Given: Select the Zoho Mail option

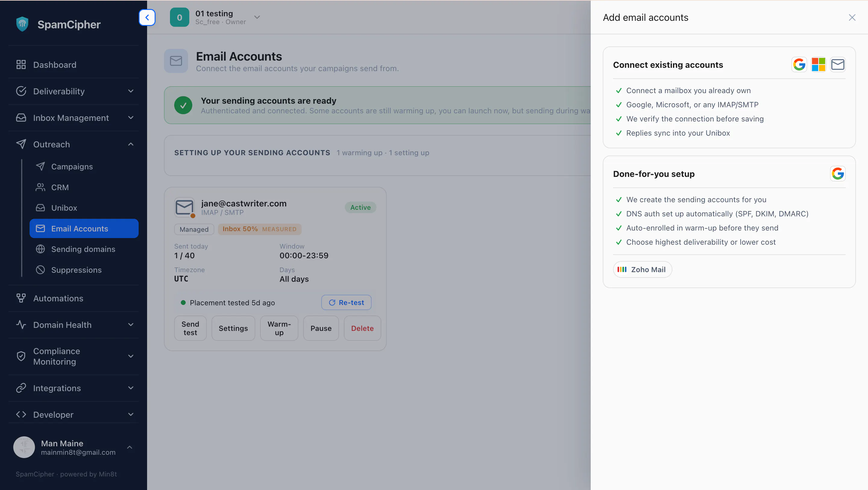Looking at the screenshot, I should [642, 269].
